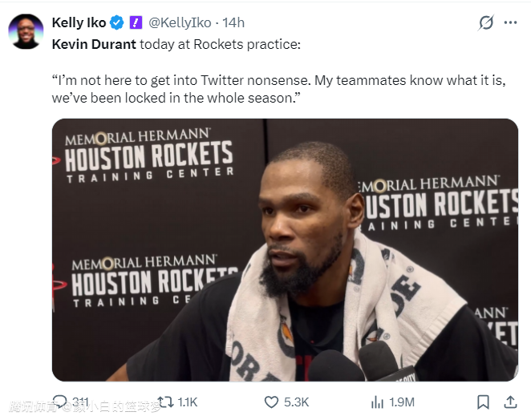
Task: Open Grok explain icon on tweet
Action: pyautogui.click(x=486, y=22)
